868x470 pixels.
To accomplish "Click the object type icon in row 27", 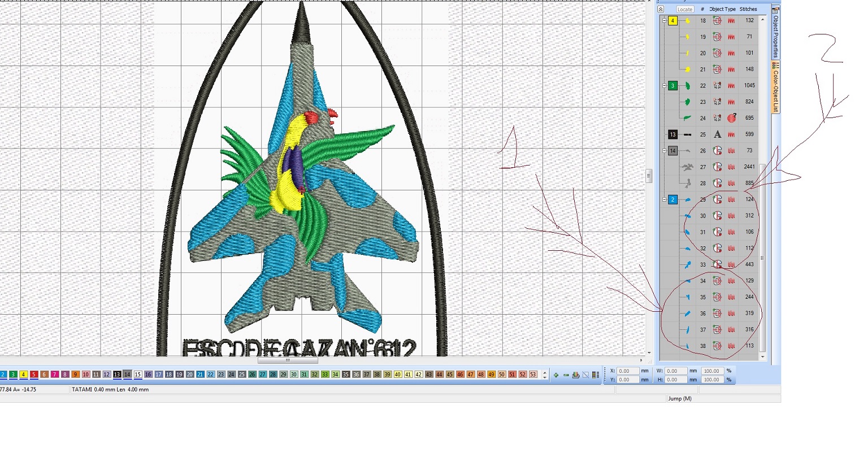I will coord(717,167).
